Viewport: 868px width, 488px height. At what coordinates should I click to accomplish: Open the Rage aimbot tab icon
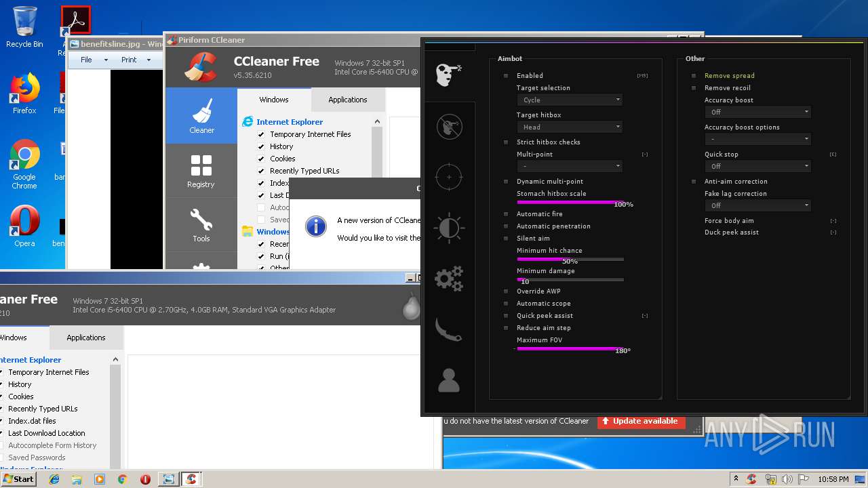click(x=448, y=75)
